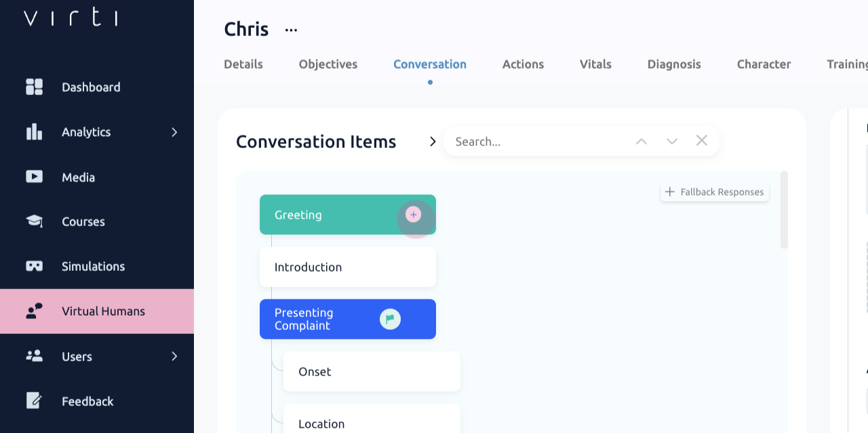This screenshot has height=433, width=868.
Task: Click the Fallback Responses button
Action: (715, 192)
